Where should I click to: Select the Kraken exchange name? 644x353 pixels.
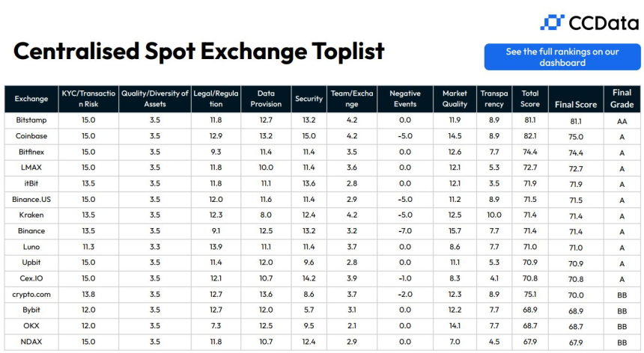pos(31,215)
